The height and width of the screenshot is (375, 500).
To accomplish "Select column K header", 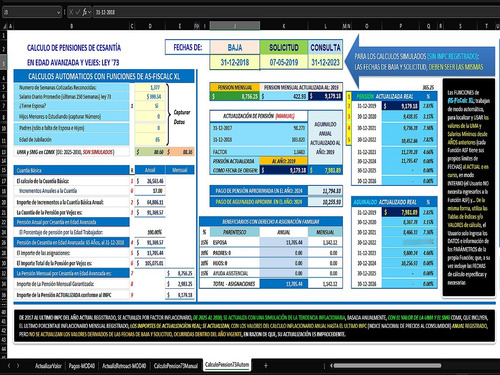I will (x=284, y=26).
